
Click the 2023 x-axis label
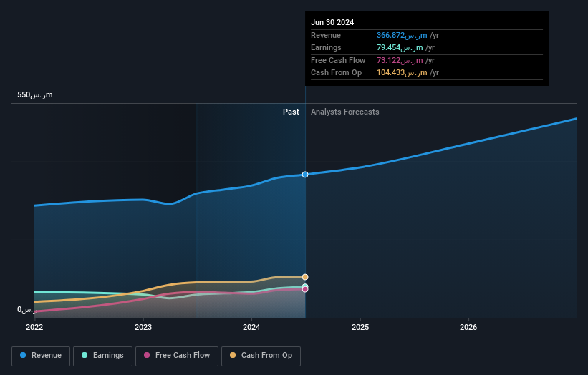tap(143, 328)
